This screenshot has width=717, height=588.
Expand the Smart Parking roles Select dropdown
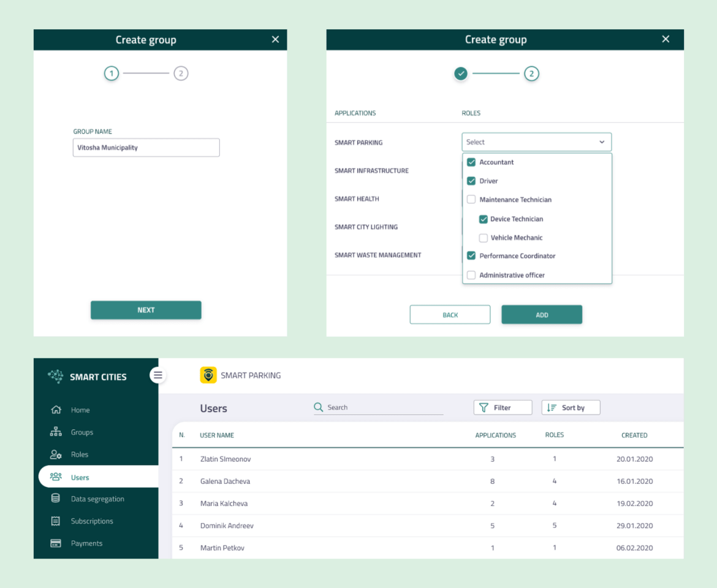coord(536,142)
